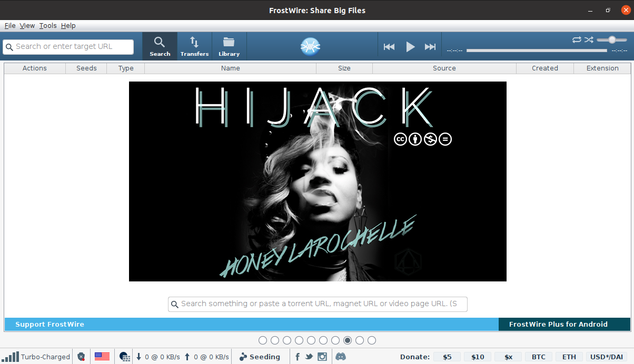Adjust the volume slider
Viewport: 634px width, 364px height.
[x=612, y=40]
